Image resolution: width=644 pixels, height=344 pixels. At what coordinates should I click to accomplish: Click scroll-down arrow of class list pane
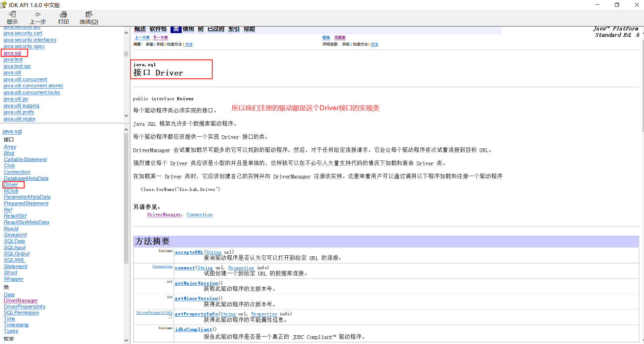click(126, 340)
